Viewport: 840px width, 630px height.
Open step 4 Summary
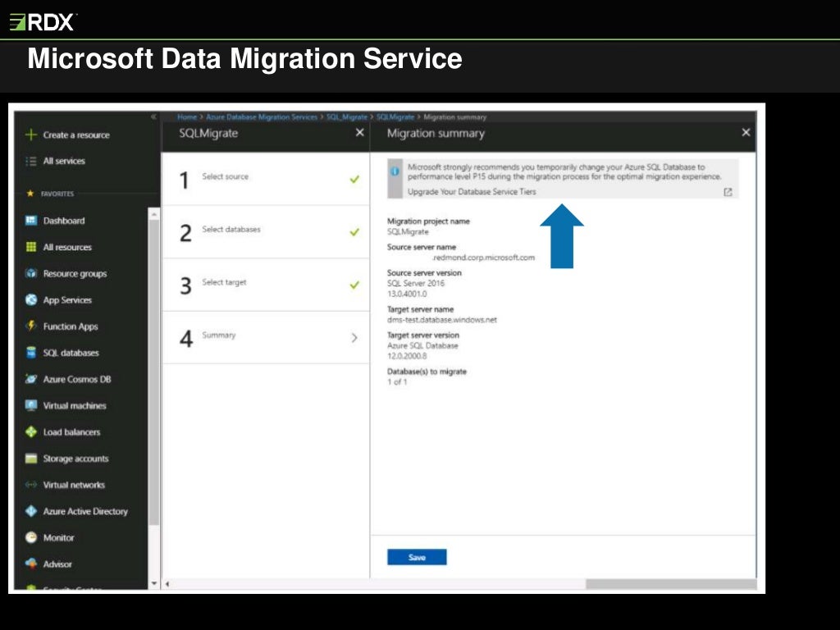click(x=266, y=337)
